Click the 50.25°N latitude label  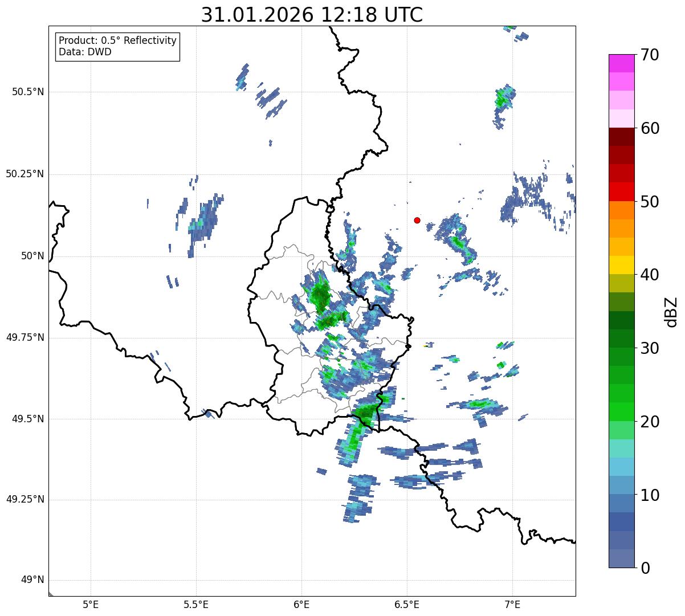pyautogui.click(x=25, y=174)
